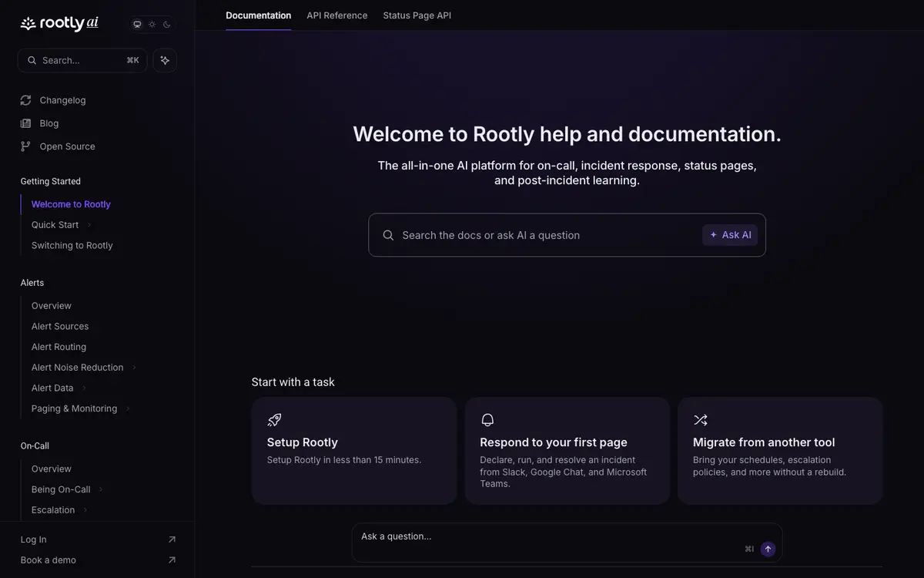The width and height of the screenshot is (924, 578).
Task: Switch to dark theme moon icon
Action: click(x=166, y=24)
